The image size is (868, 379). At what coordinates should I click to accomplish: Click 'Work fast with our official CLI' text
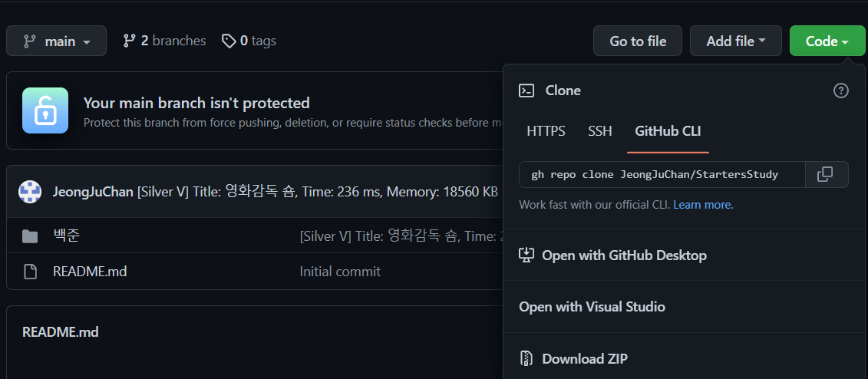(x=595, y=205)
